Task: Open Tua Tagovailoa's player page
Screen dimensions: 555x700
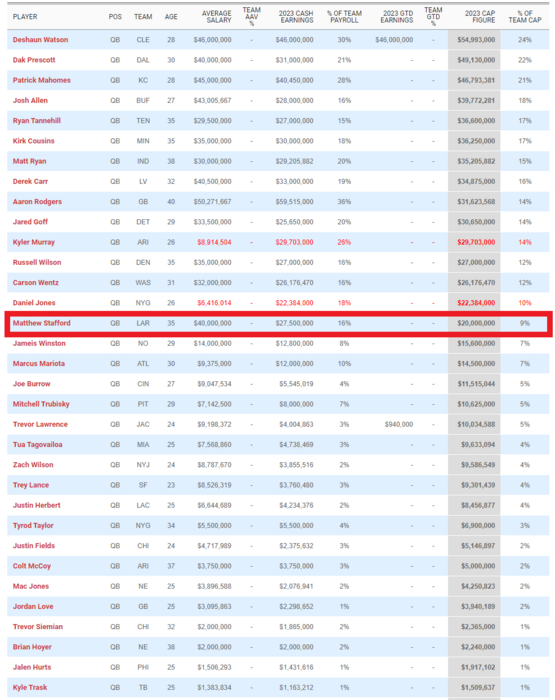Action: (38, 444)
